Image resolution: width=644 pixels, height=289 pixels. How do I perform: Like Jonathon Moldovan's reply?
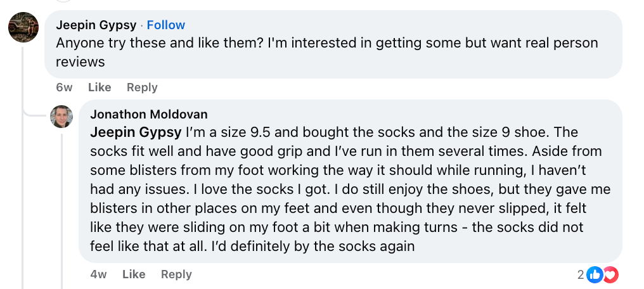point(134,274)
